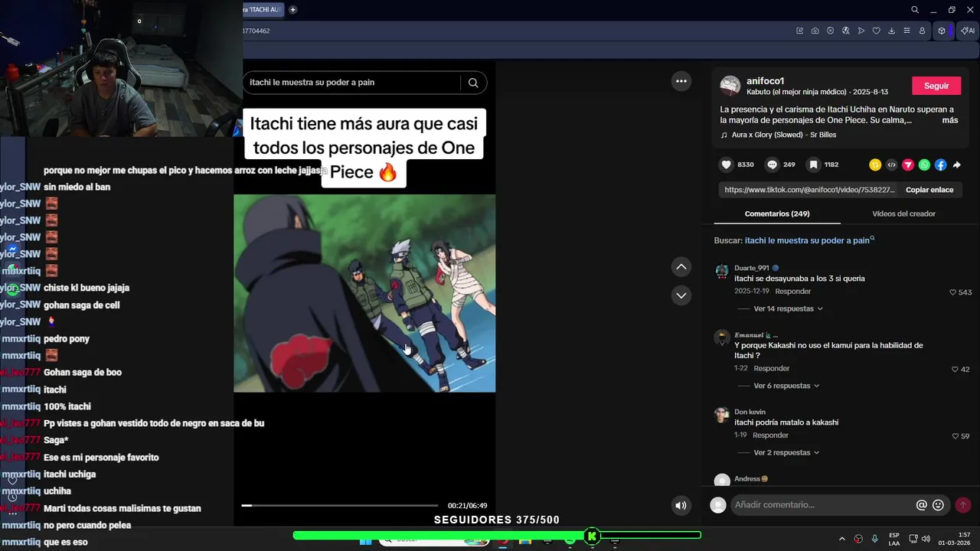The image size is (980, 551).
Task: Open the ESP LAA language indicator
Action: pos(894,539)
